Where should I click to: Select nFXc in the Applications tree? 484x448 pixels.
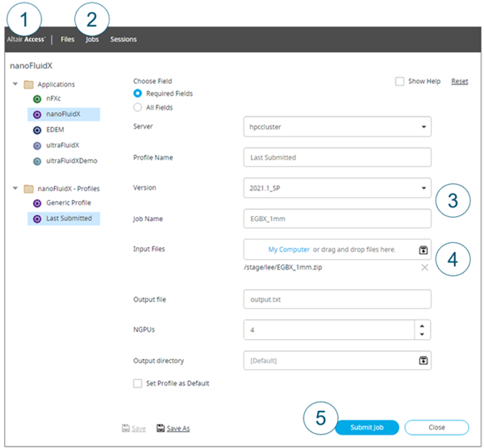click(53, 98)
